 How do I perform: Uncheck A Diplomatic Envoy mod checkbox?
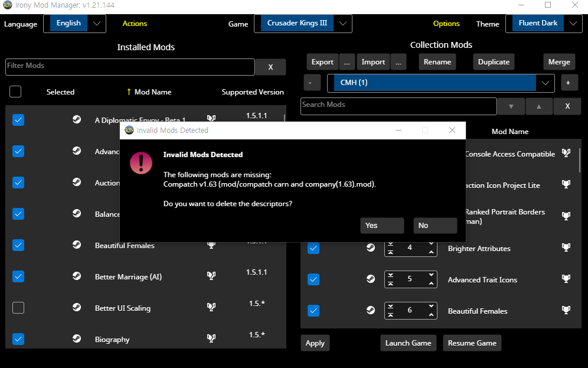click(18, 120)
